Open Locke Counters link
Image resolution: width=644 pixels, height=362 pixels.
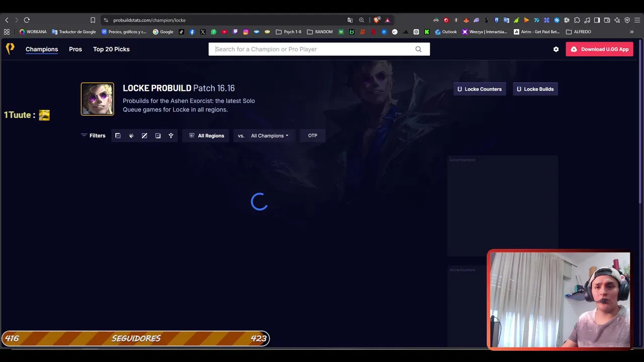(479, 89)
